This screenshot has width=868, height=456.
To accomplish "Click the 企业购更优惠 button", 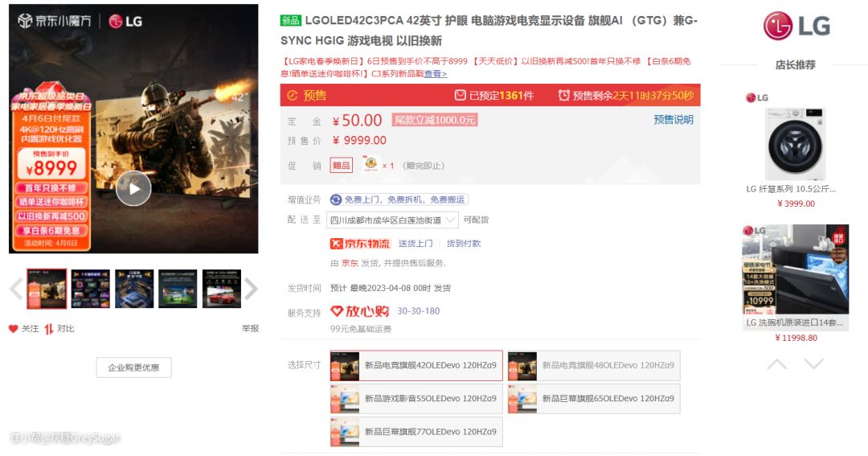I will point(133,368).
